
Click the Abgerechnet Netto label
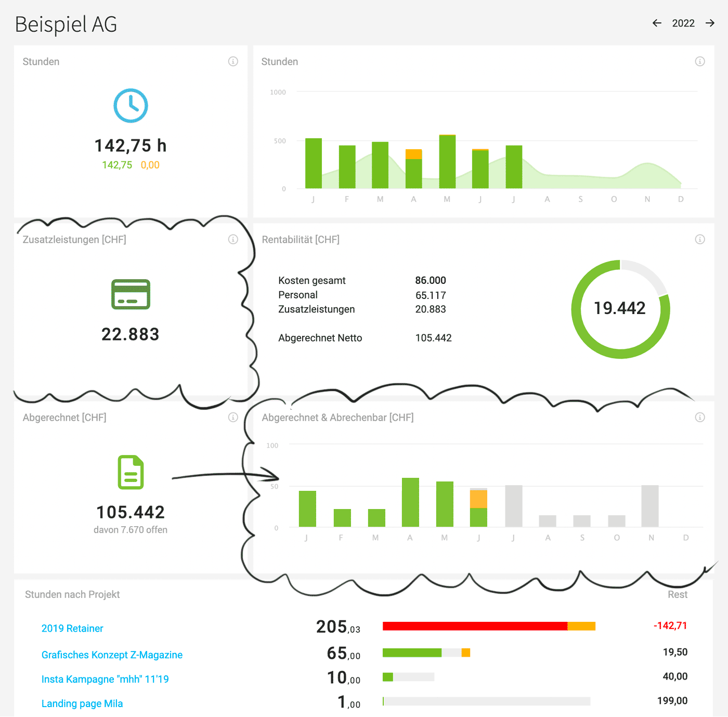pyautogui.click(x=320, y=338)
